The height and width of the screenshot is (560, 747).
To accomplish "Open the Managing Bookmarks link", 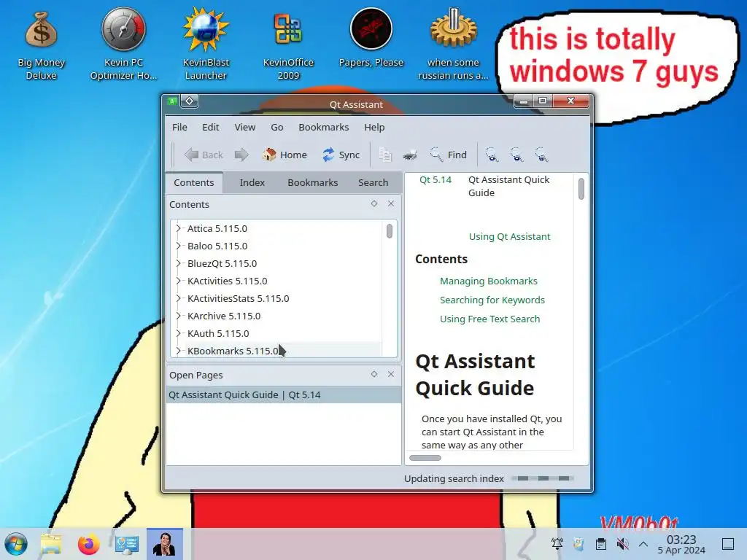I will pyautogui.click(x=488, y=281).
